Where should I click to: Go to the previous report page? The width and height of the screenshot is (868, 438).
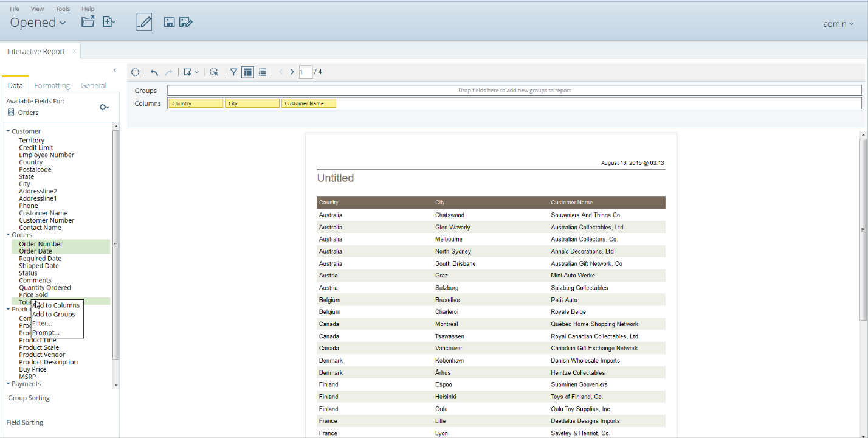click(x=281, y=72)
